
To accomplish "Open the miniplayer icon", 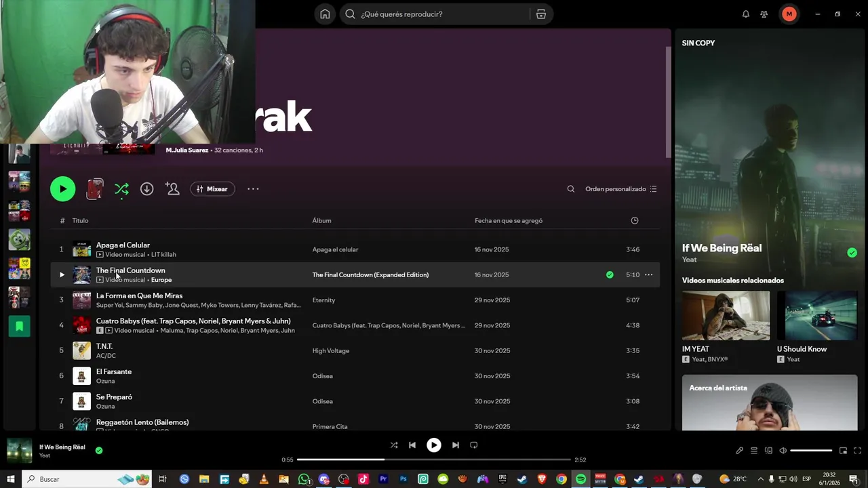I will click(x=844, y=451).
